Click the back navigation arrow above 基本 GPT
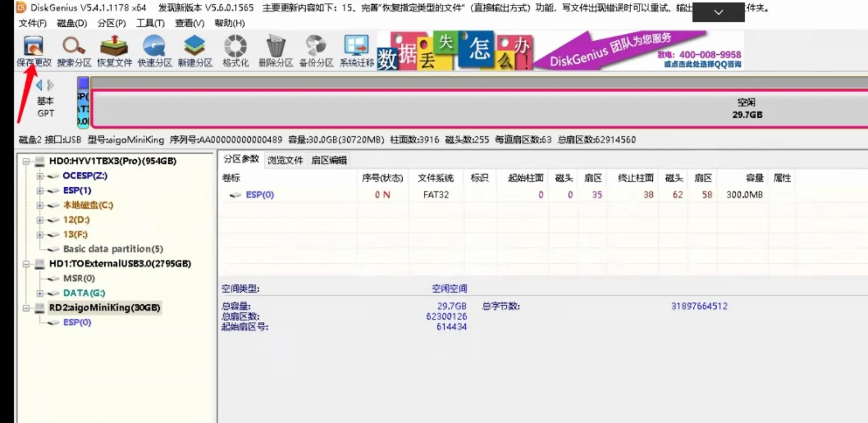 point(39,84)
